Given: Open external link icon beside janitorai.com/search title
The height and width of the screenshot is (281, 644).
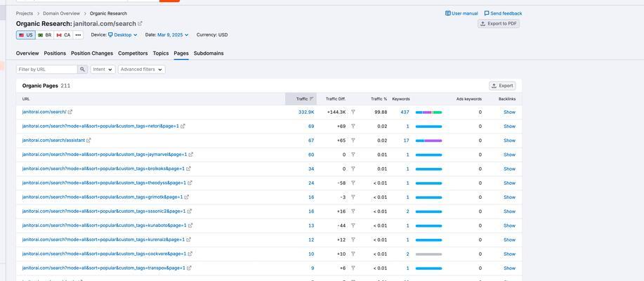Looking at the screenshot, I should point(140,24).
